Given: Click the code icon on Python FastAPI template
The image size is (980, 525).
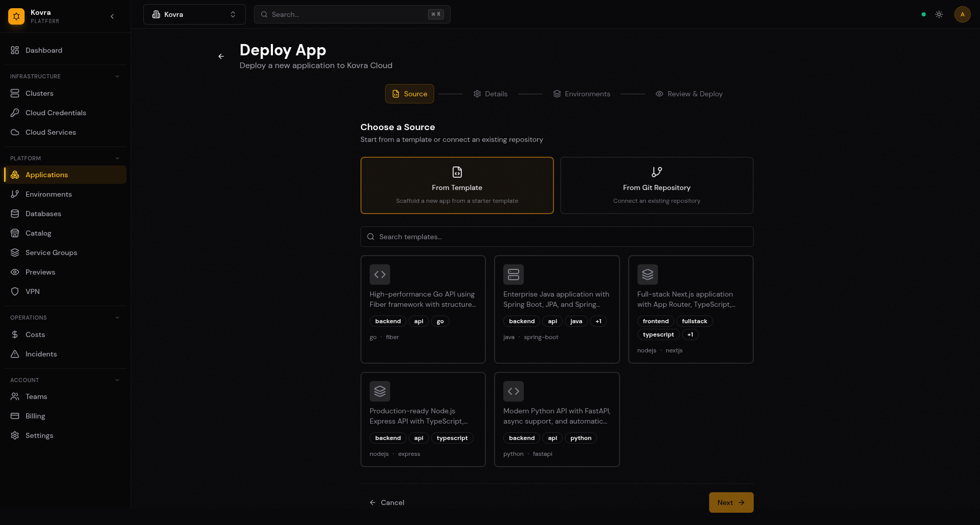Looking at the screenshot, I should (x=514, y=391).
